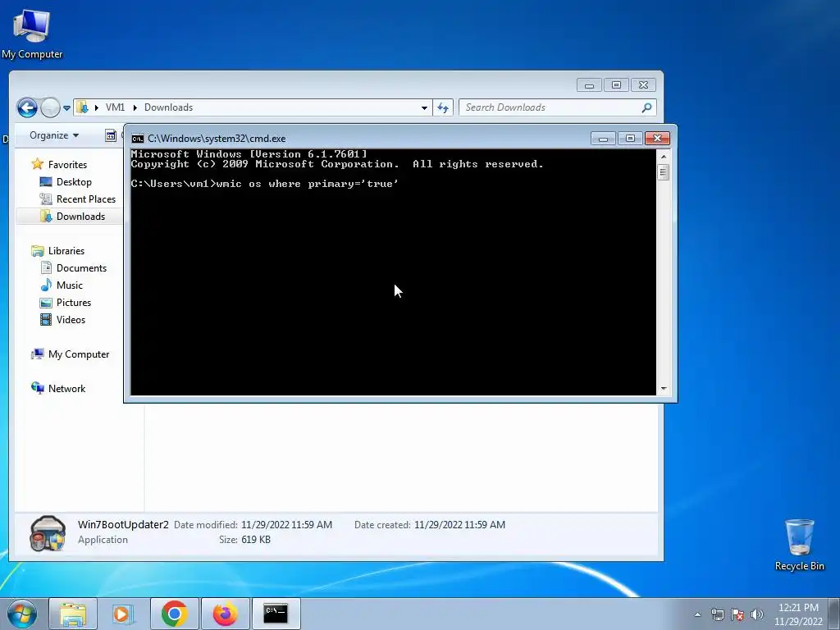Minimize the Downloads Explorer window
The image size is (840, 630).
click(589, 85)
